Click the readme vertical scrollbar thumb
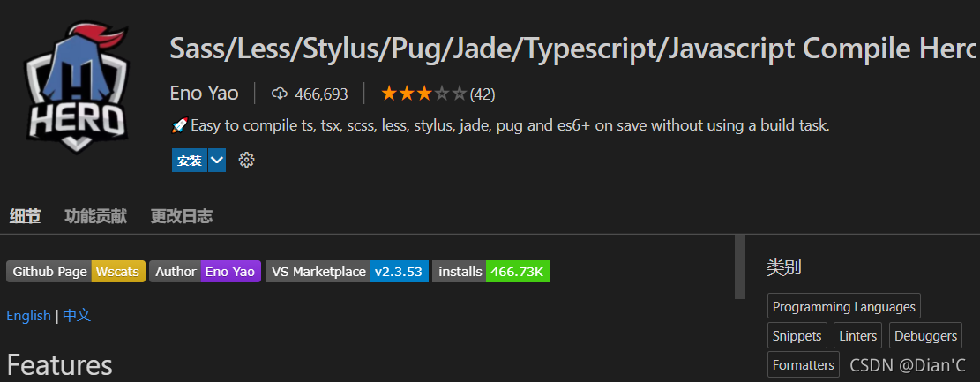This screenshot has height=382, width=980. coord(740,267)
